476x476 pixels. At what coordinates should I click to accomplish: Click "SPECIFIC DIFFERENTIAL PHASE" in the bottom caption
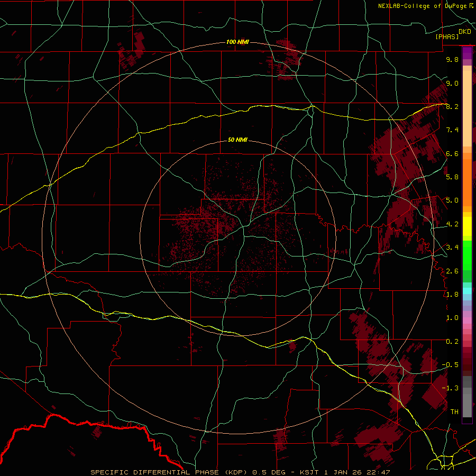[x=154, y=472]
